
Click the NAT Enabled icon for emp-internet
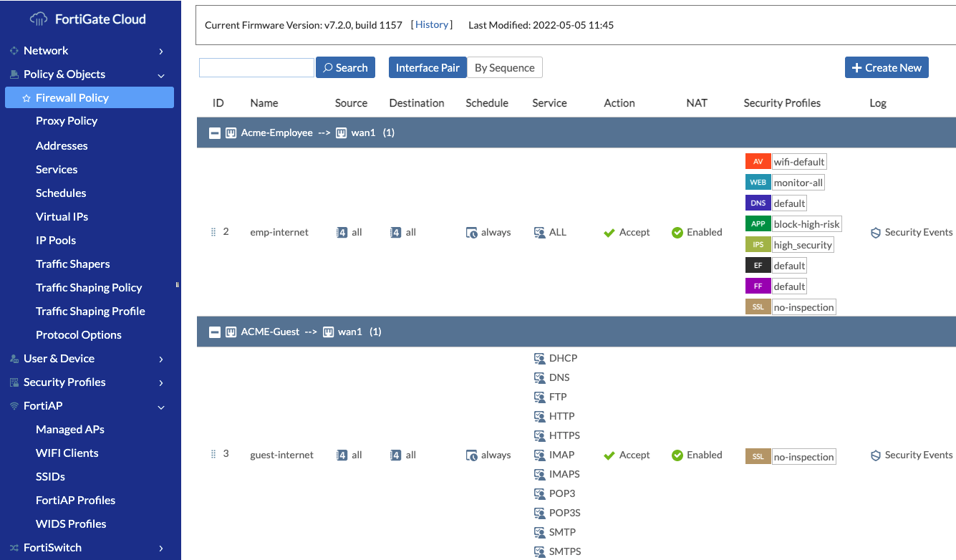click(x=677, y=233)
